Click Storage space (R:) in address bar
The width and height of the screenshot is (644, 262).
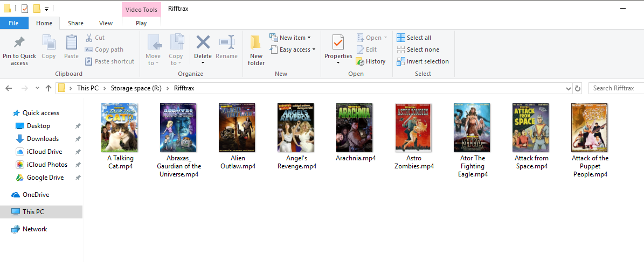point(135,88)
